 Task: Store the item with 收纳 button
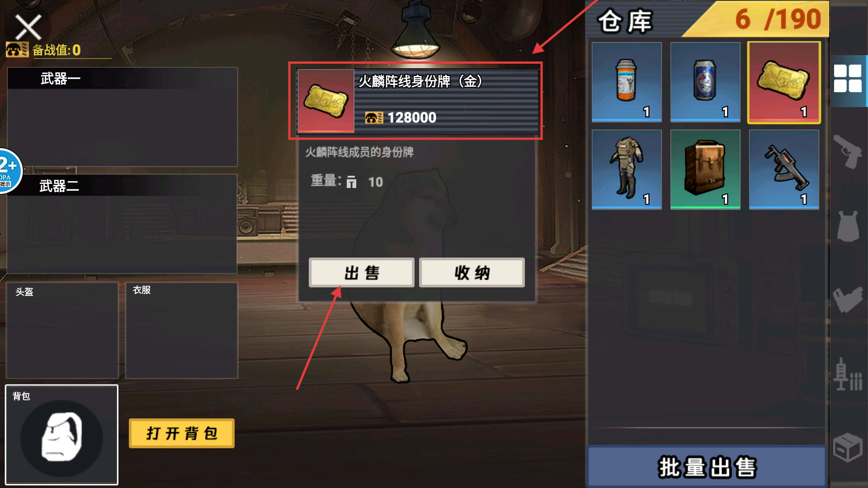472,272
